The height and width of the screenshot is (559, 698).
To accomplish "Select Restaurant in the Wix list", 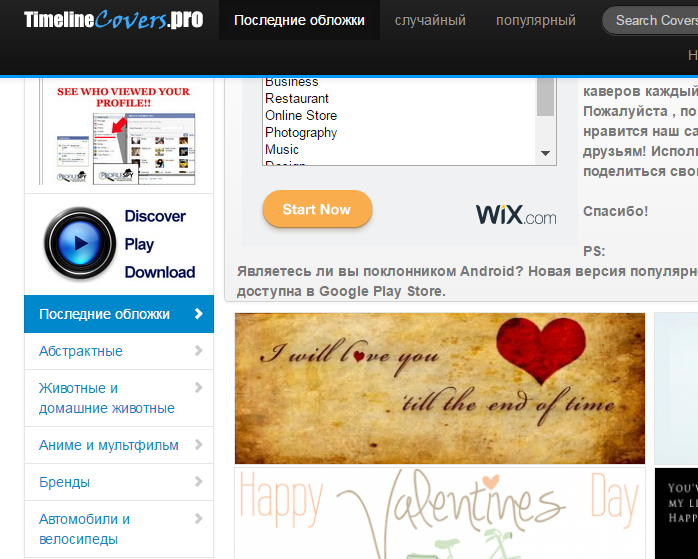I will coord(296,98).
